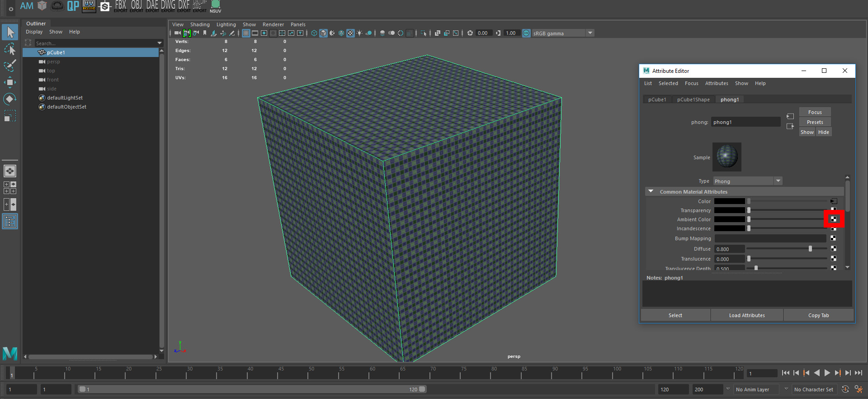The image size is (868, 399).
Task: Select the Lasso tool in the toolbox
Action: tap(10, 49)
